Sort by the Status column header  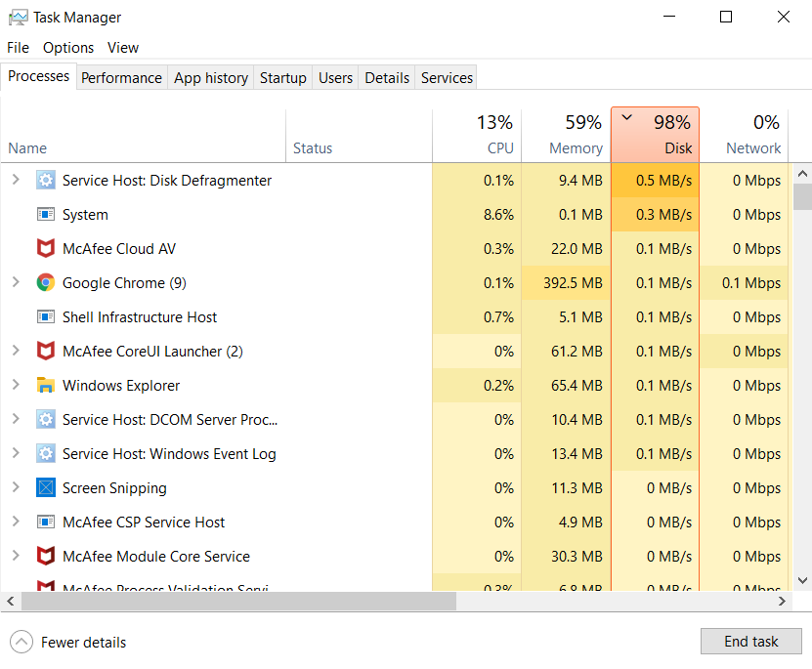click(x=359, y=136)
